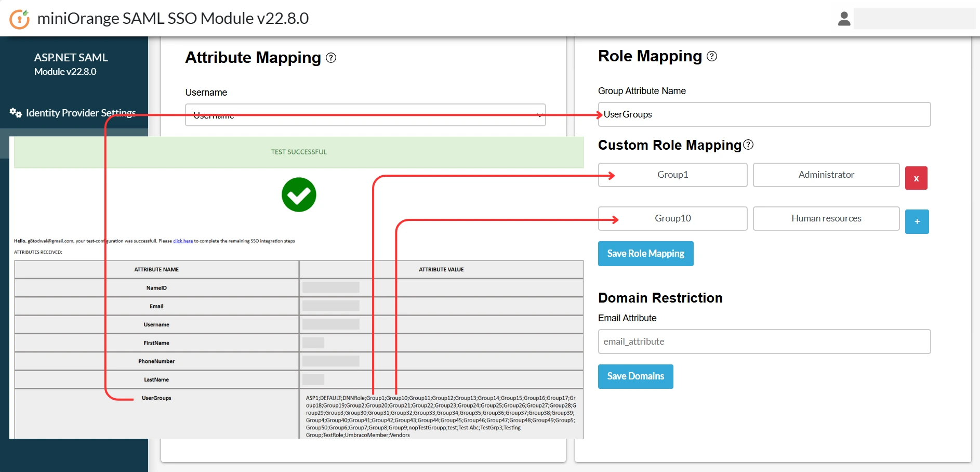Viewport: 980px width, 472px height.
Task: Click the Role Mapping help icon
Action: (x=712, y=56)
